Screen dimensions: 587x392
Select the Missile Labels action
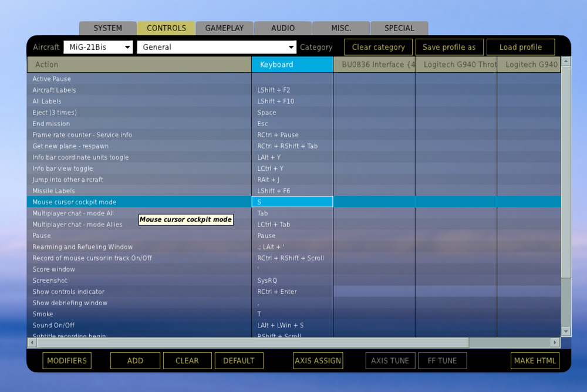pyautogui.click(x=139, y=191)
